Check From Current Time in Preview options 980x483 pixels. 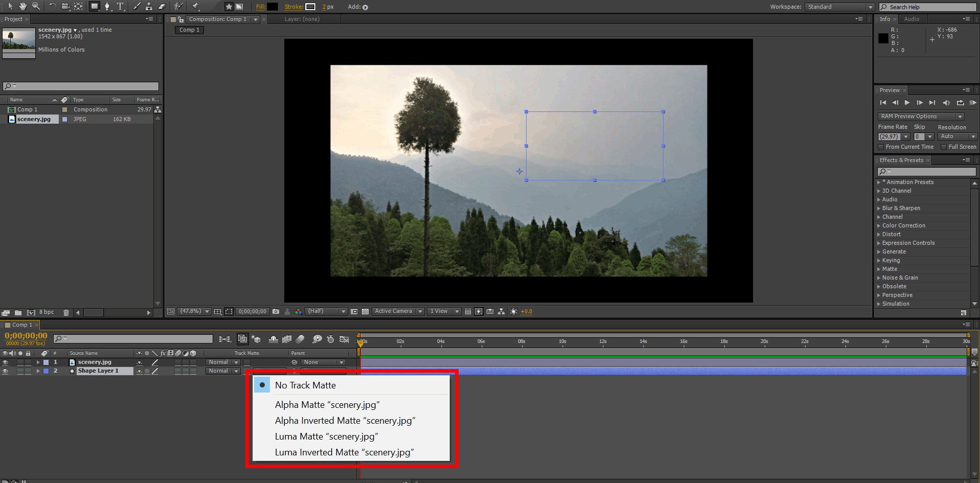coord(881,147)
